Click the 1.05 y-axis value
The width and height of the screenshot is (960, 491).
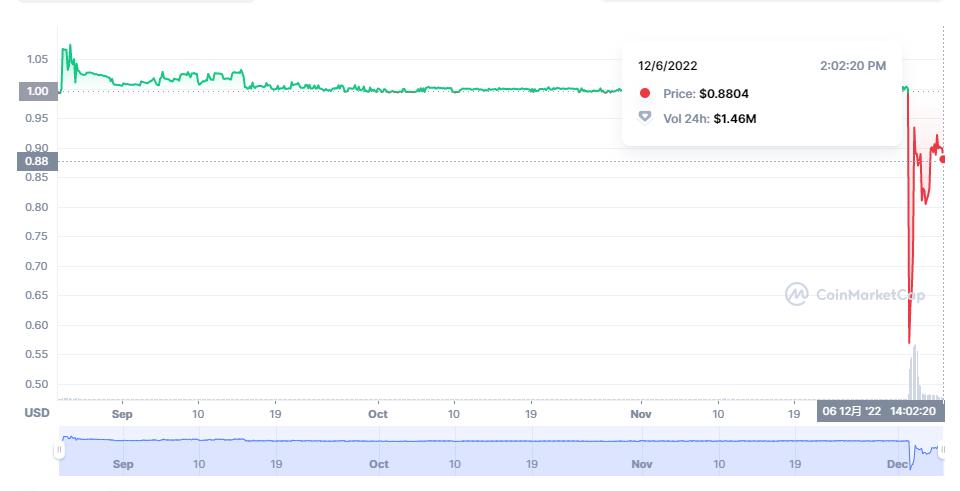point(37,59)
